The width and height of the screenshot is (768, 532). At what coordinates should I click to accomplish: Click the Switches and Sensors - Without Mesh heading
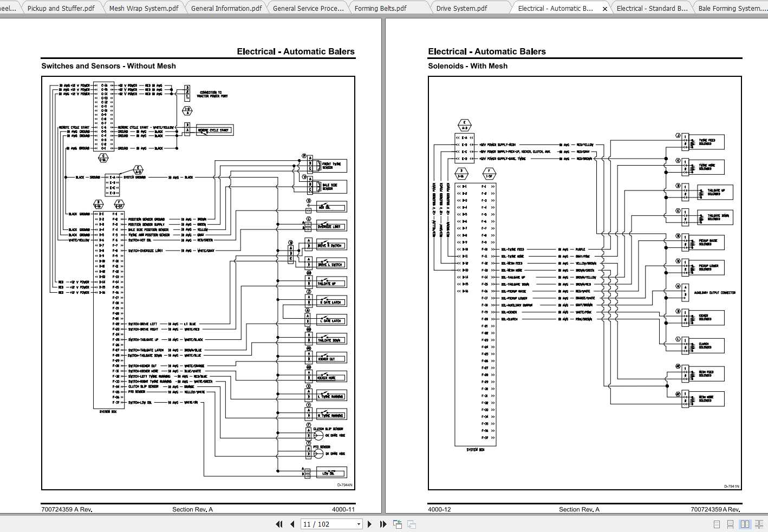click(108, 66)
